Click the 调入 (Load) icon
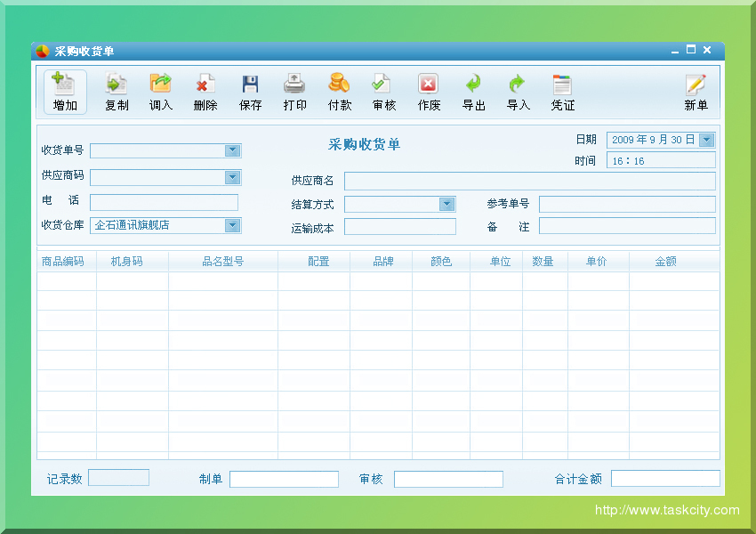756x534 pixels. point(160,92)
